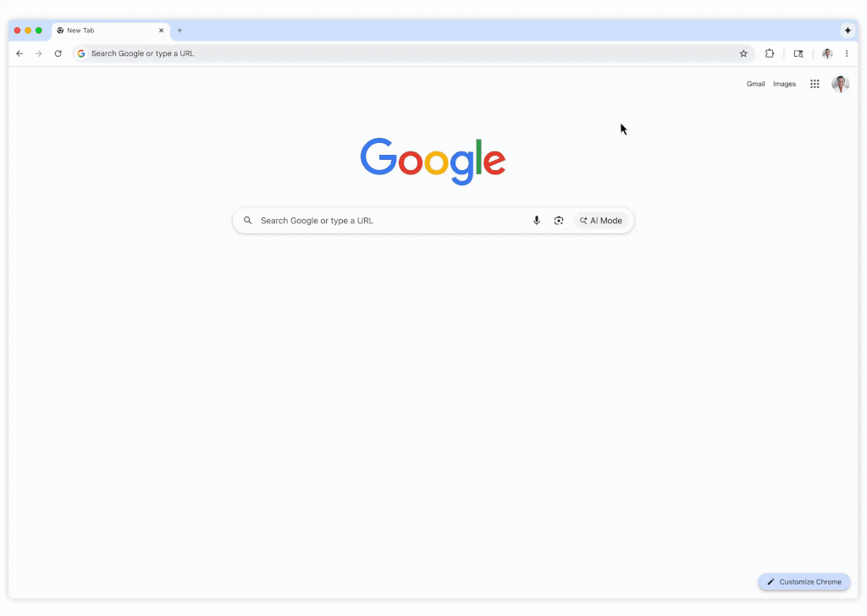Click the Customize Chrome button

(x=804, y=582)
